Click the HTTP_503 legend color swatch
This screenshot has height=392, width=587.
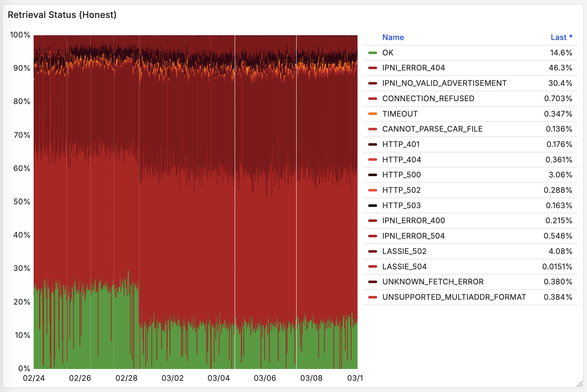pyautogui.click(x=372, y=206)
